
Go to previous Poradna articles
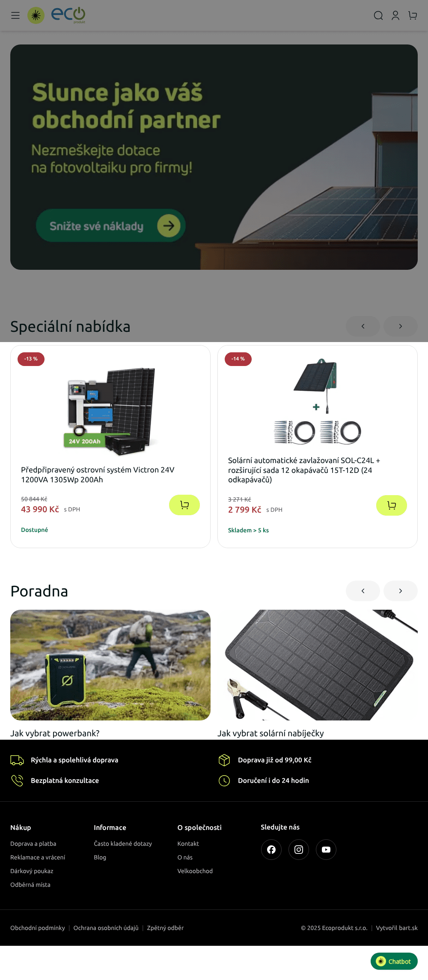(363, 591)
